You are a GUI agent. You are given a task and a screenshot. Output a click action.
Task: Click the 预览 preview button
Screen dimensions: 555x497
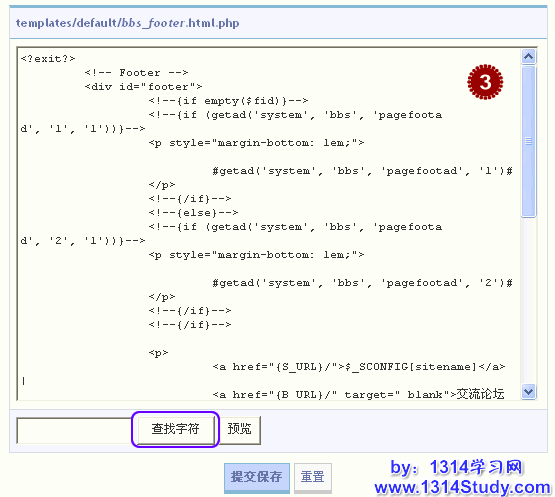(240, 429)
